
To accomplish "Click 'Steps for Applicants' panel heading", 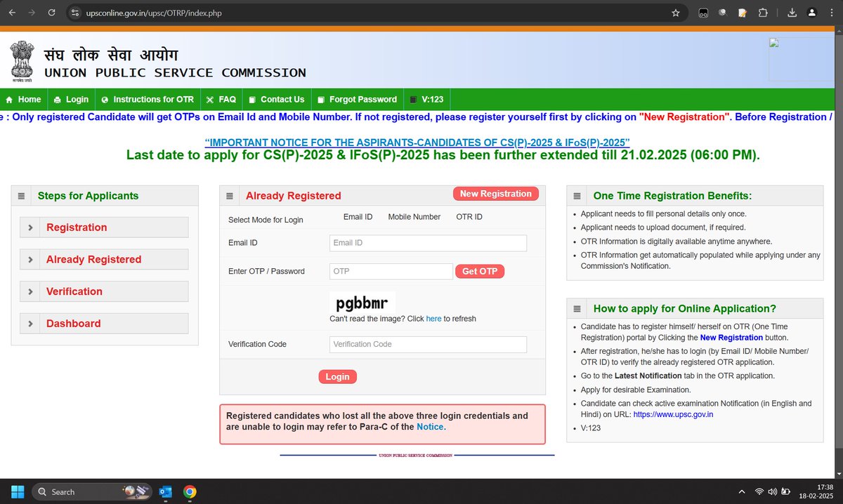I will 89,197.
